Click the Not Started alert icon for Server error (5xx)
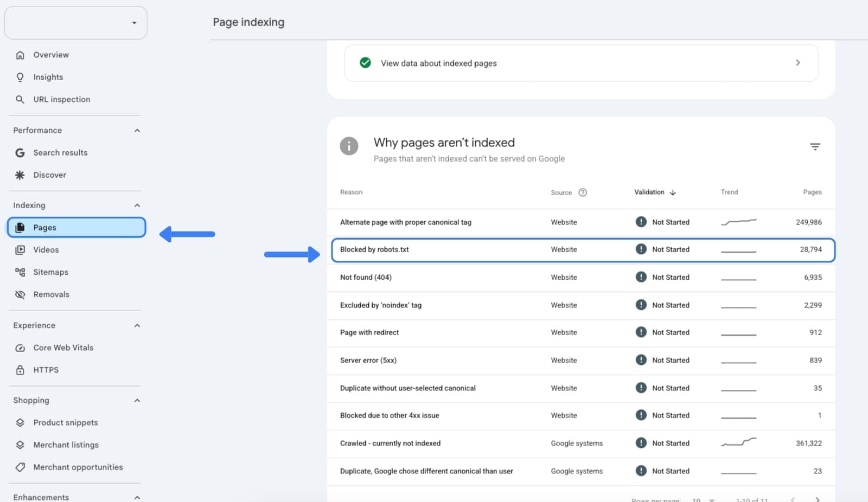This screenshot has height=502, width=868. point(641,360)
